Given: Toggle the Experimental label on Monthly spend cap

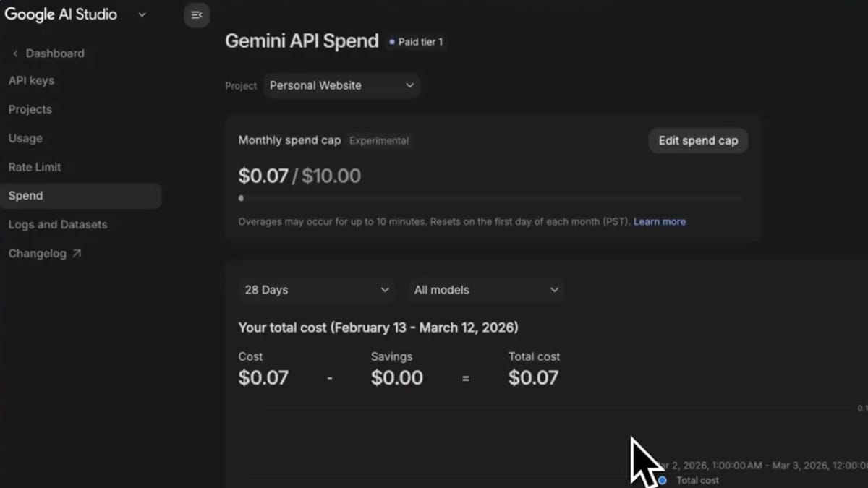Looking at the screenshot, I should click(x=379, y=140).
